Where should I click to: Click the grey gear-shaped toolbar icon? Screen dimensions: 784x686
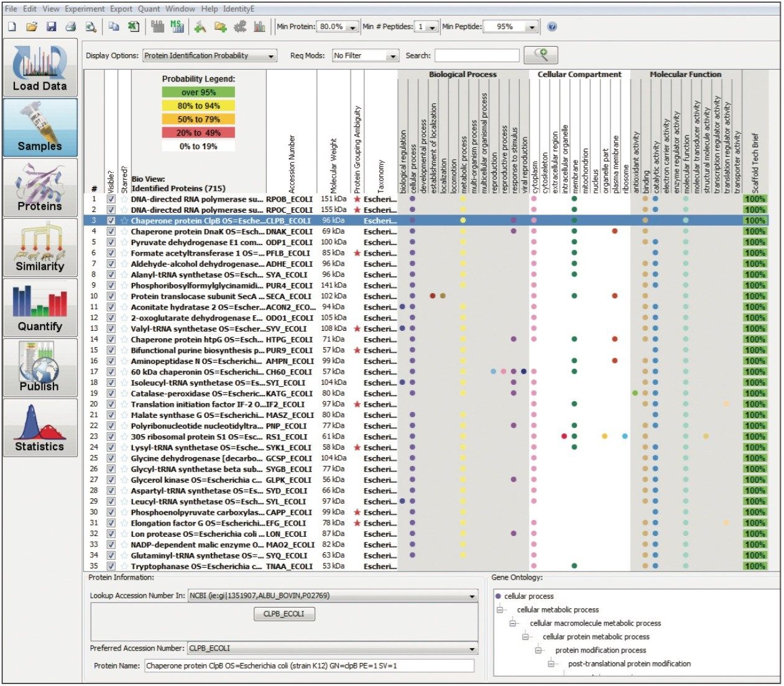240,27
